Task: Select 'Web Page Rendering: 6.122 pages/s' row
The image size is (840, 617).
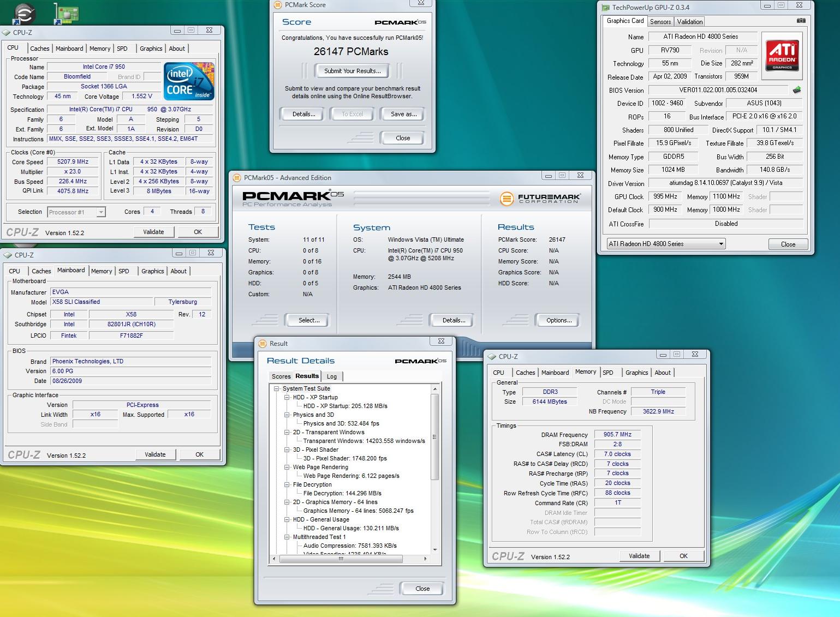Action: click(351, 476)
